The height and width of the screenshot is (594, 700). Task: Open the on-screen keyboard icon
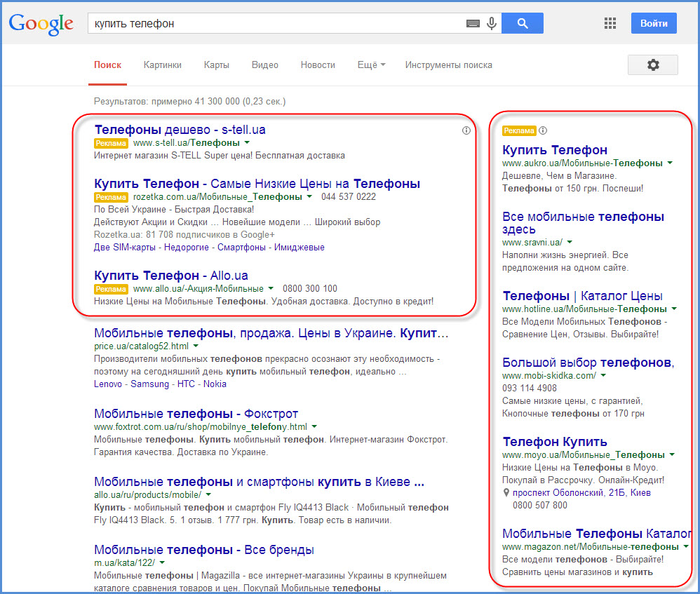[x=473, y=24]
